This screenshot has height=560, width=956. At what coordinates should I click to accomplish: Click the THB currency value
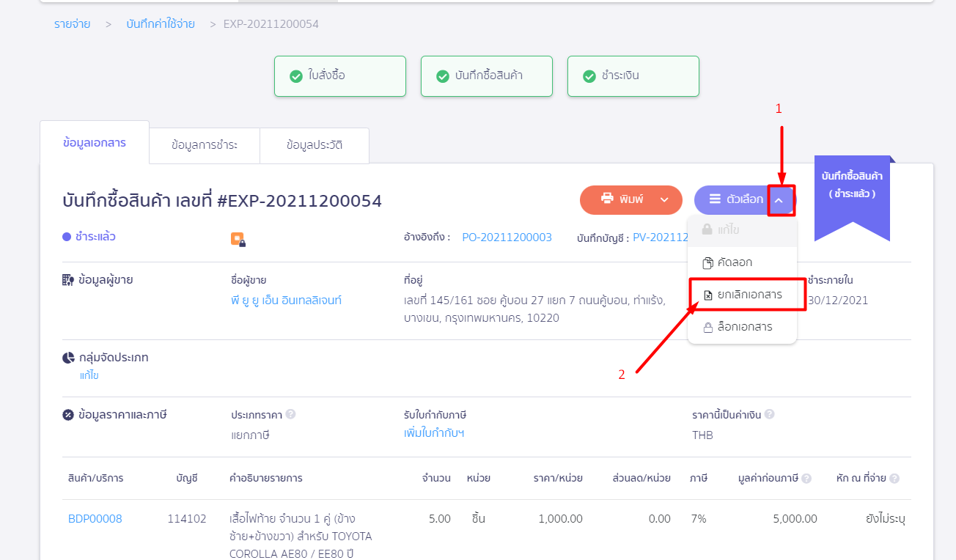(702, 435)
